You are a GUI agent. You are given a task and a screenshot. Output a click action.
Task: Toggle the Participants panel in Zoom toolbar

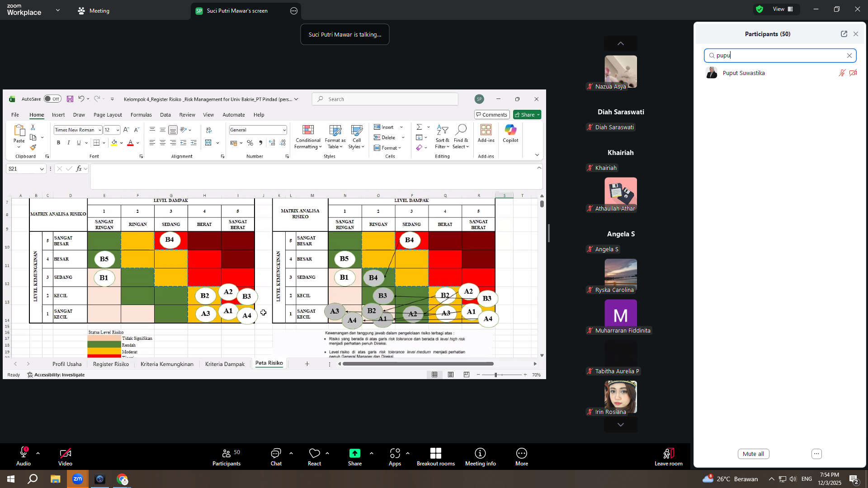click(x=226, y=457)
